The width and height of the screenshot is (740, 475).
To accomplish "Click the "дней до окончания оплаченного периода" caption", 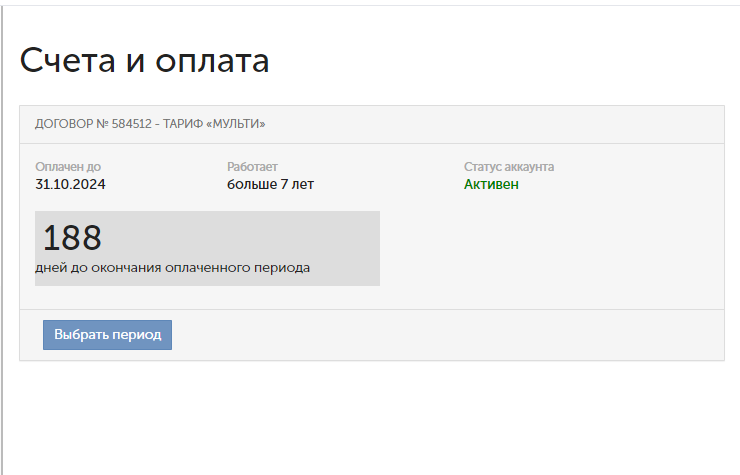I will [x=172, y=268].
